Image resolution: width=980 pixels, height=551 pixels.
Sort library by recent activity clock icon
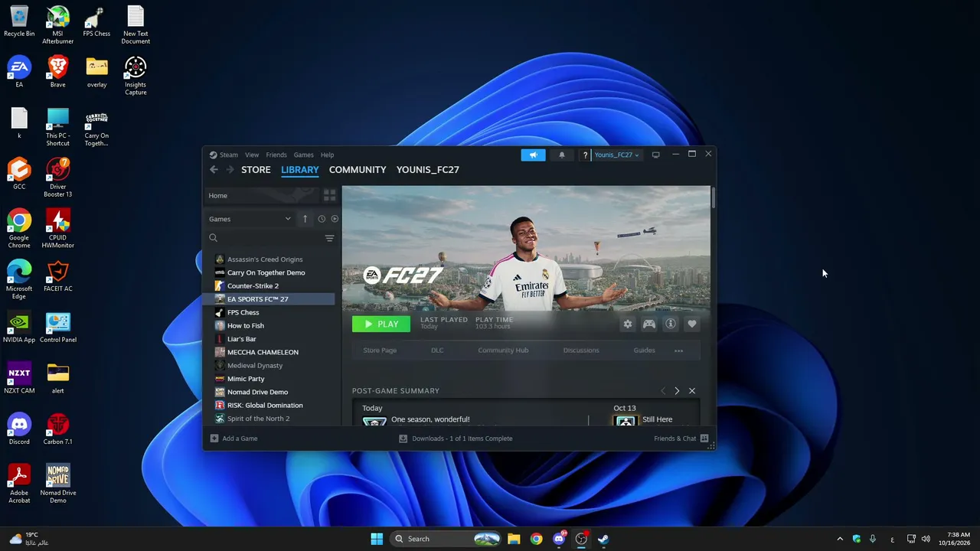(322, 219)
